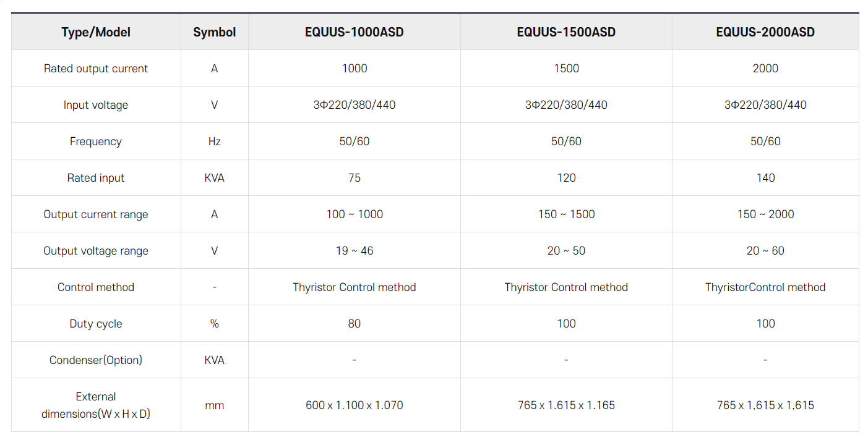The width and height of the screenshot is (868, 440).
Task: Click the 19 ~ 46 voltage range cell
Action: 355,251
